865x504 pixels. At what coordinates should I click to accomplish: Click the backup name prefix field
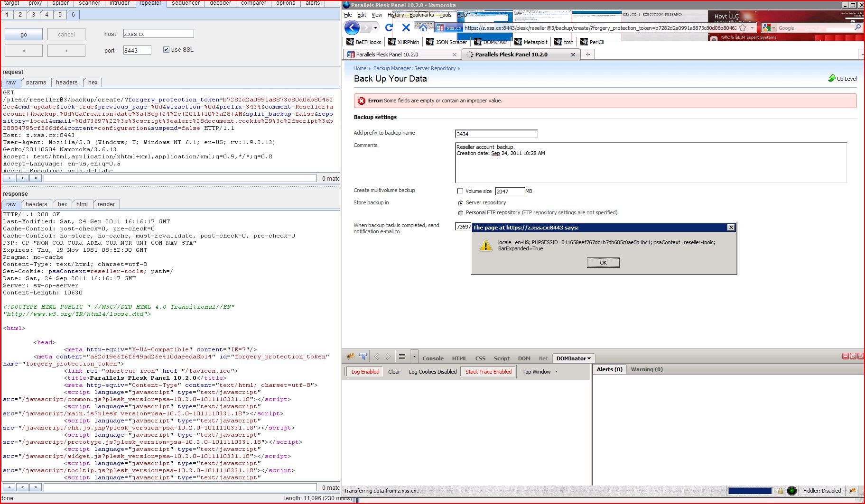pyautogui.click(x=496, y=134)
